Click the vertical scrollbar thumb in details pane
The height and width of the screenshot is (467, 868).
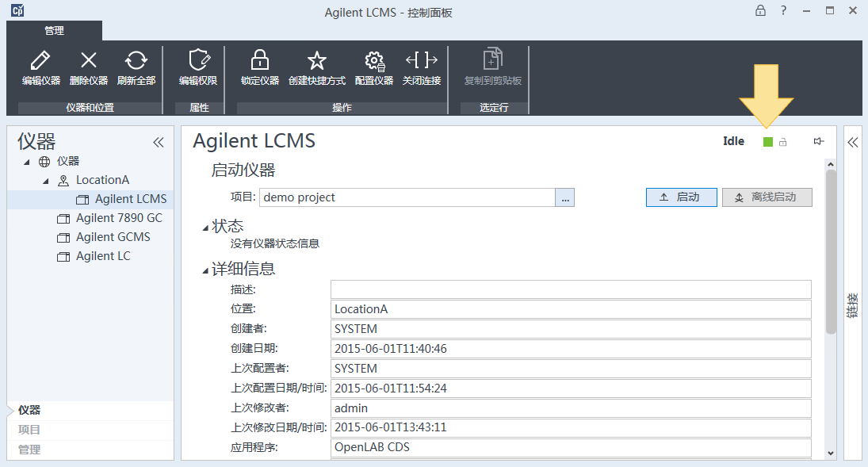pos(831,252)
